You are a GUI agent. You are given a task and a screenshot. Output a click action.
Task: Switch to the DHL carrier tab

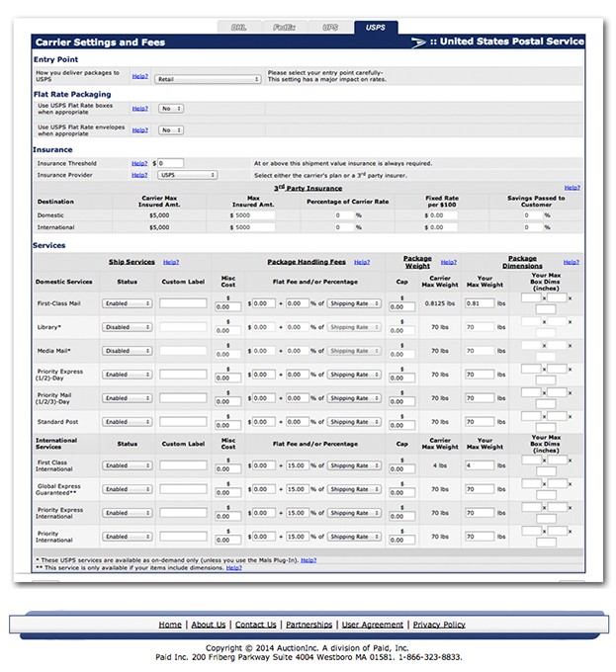(239, 28)
